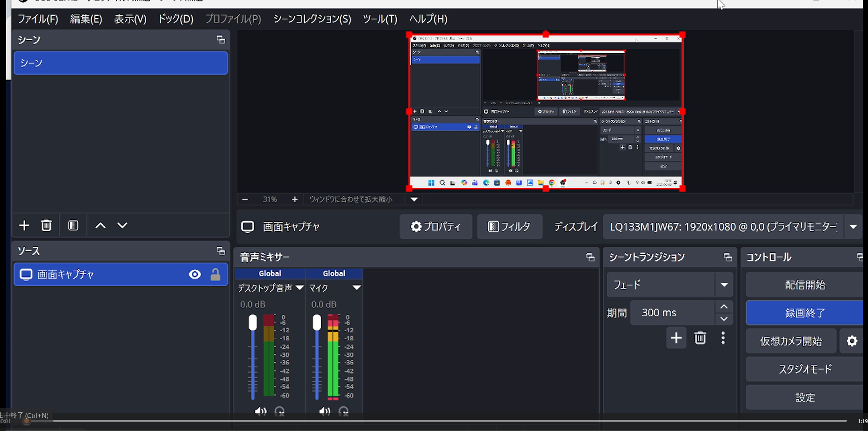Remove the scene transition with trash icon
Viewport: 868px width, 431px height.
point(700,338)
